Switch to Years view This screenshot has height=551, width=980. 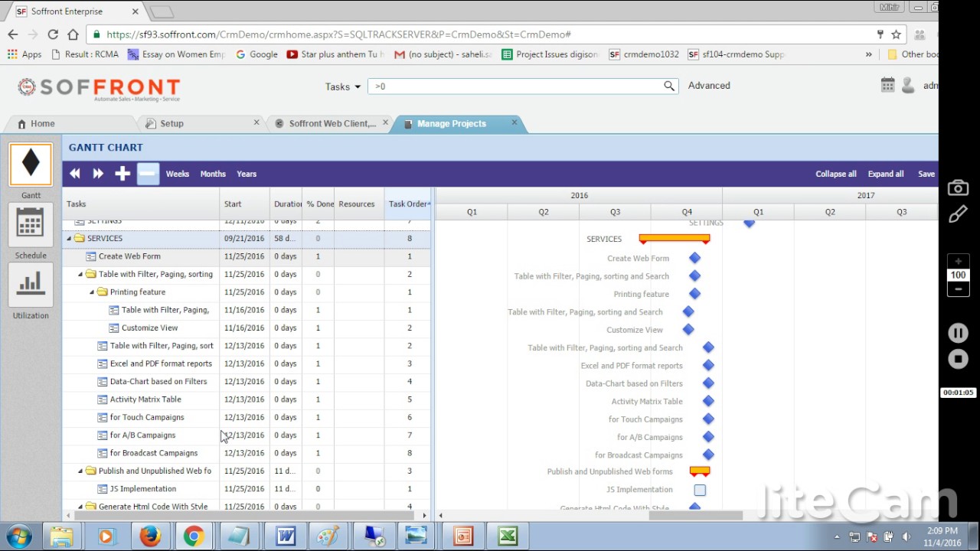pos(247,174)
